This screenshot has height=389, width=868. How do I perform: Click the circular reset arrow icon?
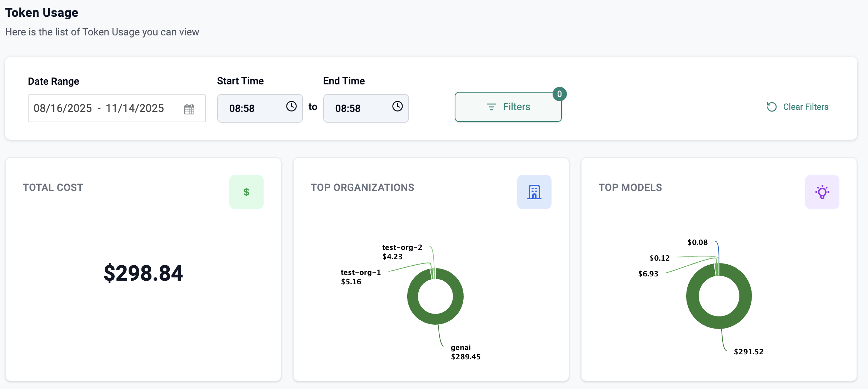pyautogui.click(x=772, y=107)
